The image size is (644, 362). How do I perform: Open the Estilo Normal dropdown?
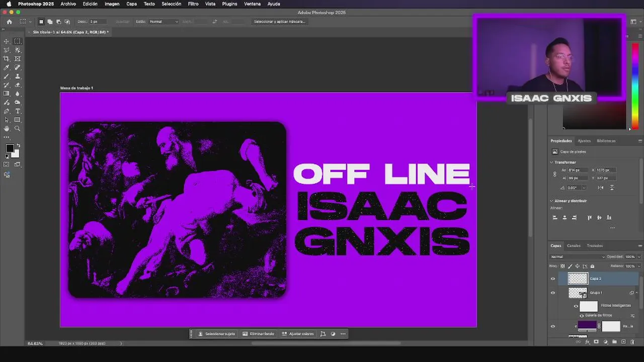pos(164,22)
